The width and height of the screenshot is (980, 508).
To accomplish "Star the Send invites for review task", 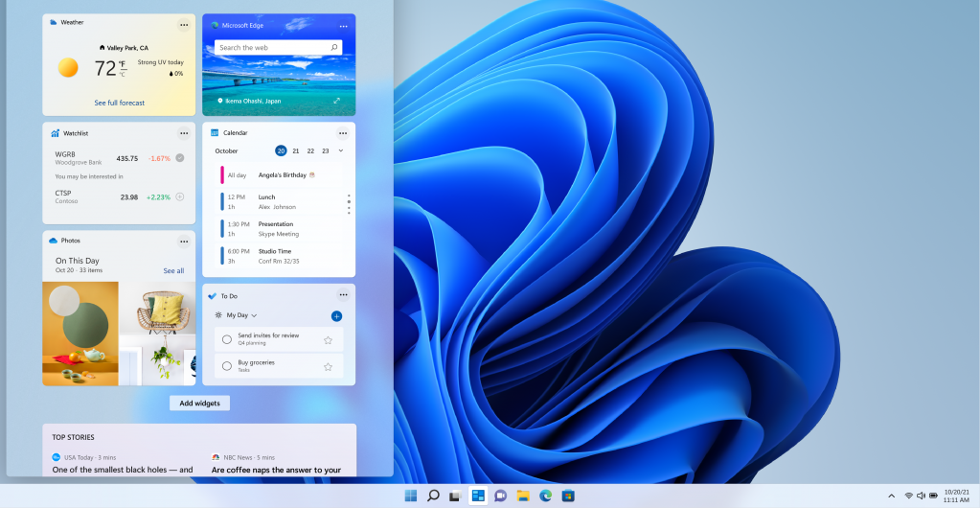I will (329, 340).
